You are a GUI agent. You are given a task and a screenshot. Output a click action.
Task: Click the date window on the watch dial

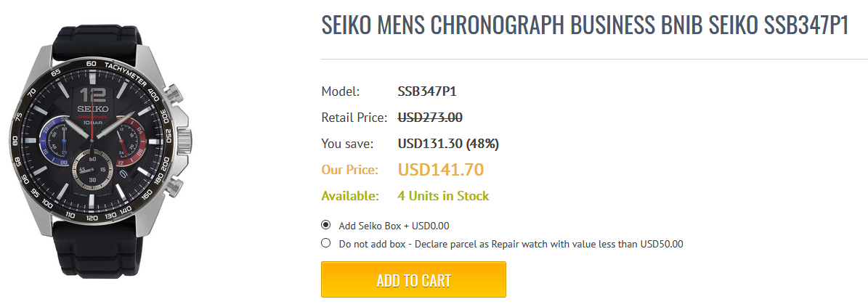[x=123, y=174]
